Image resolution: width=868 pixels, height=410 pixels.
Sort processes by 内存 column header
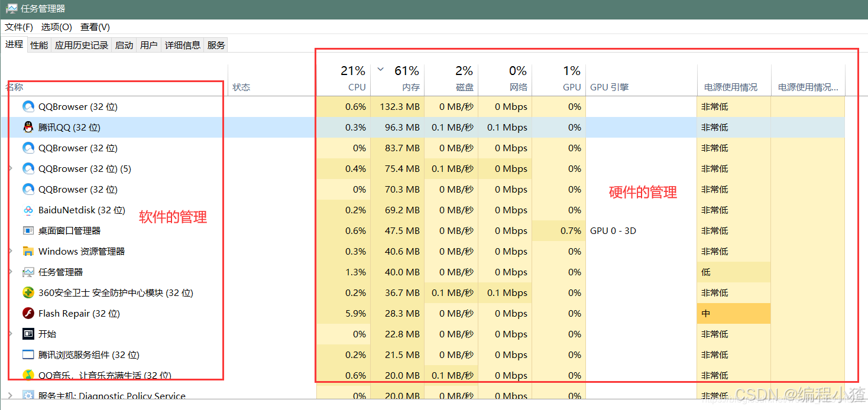[x=397, y=80]
